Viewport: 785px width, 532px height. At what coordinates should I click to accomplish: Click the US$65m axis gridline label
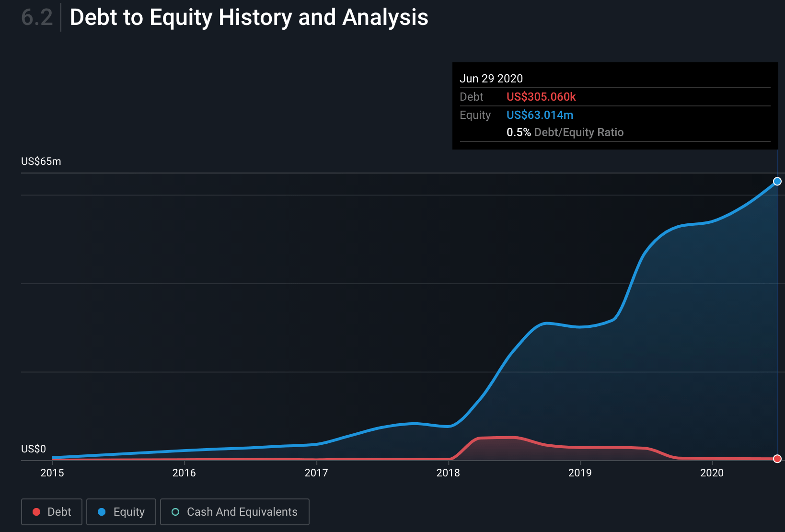pyautogui.click(x=41, y=162)
